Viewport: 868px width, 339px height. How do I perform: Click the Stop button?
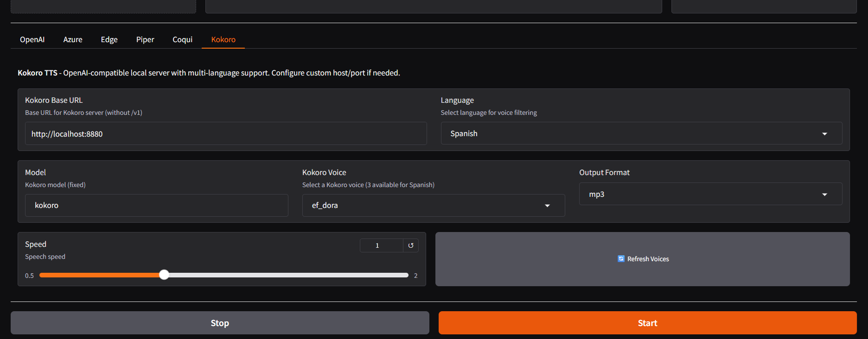(220, 323)
